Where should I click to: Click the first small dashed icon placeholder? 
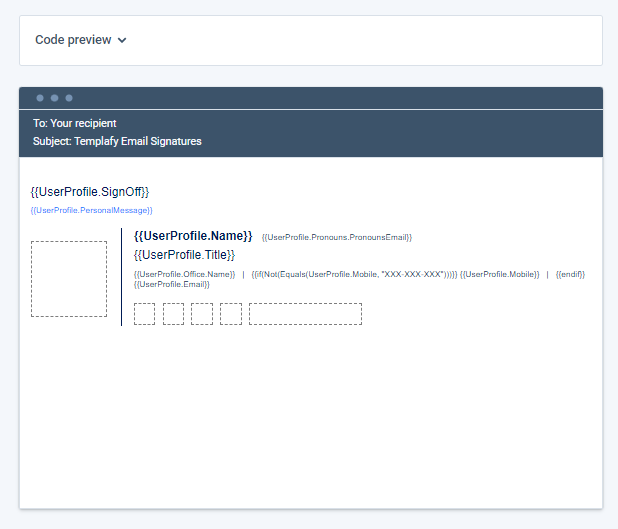point(144,314)
